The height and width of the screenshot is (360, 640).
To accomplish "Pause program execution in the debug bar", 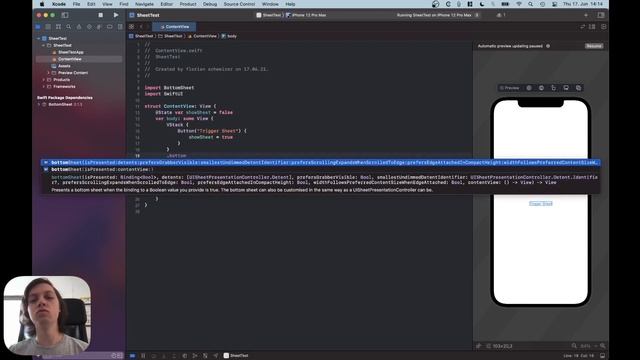I will coord(143,356).
